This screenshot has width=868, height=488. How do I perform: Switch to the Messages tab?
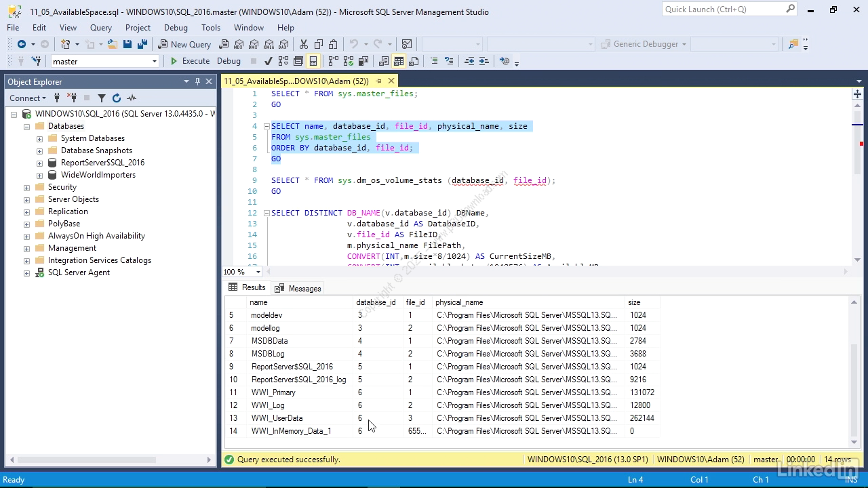tap(298, 288)
